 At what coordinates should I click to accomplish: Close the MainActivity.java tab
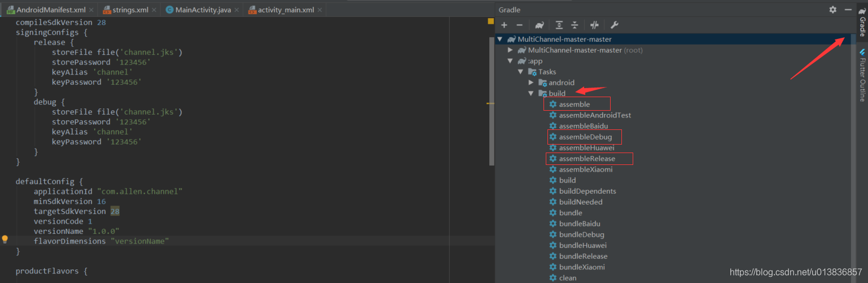click(x=238, y=10)
